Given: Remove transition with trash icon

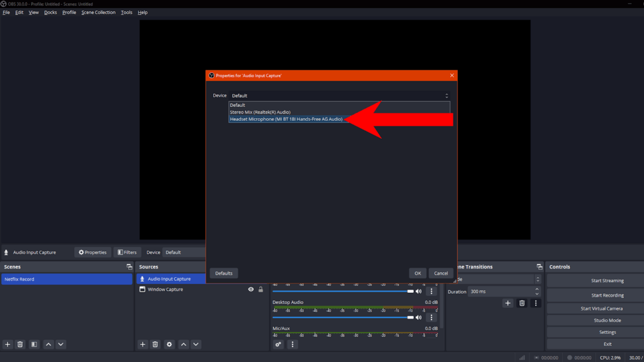Looking at the screenshot, I should 522,304.
